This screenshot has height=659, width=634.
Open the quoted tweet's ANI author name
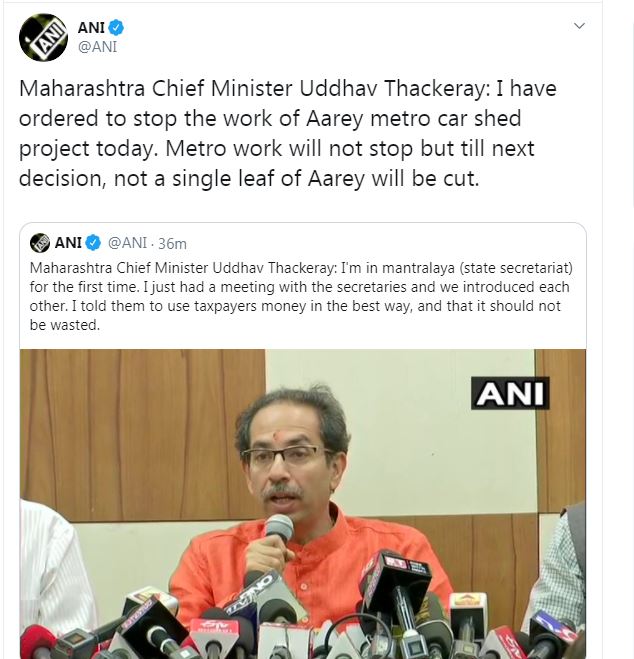[x=68, y=243]
